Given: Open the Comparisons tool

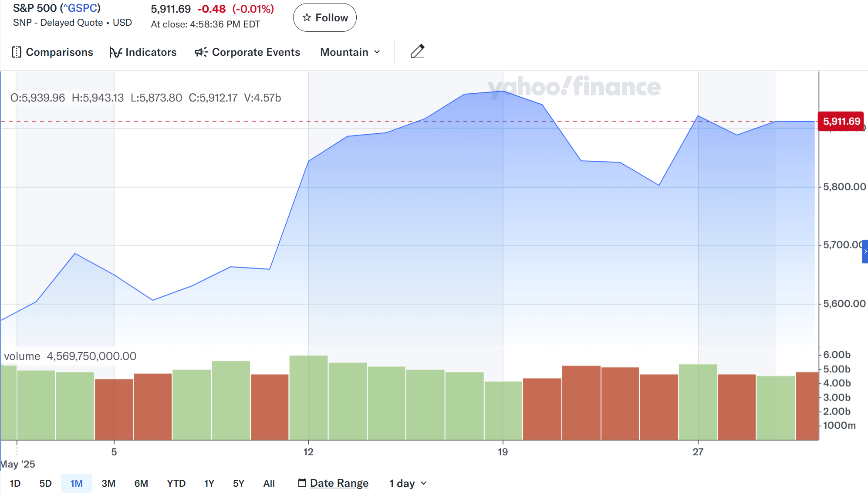Looking at the screenshot, I should point(52,52).
